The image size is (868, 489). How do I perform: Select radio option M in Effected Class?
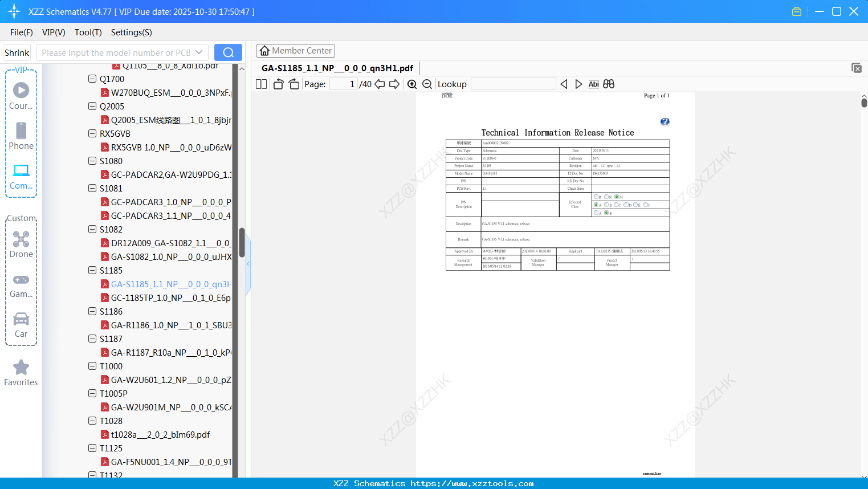pos(617,197)
